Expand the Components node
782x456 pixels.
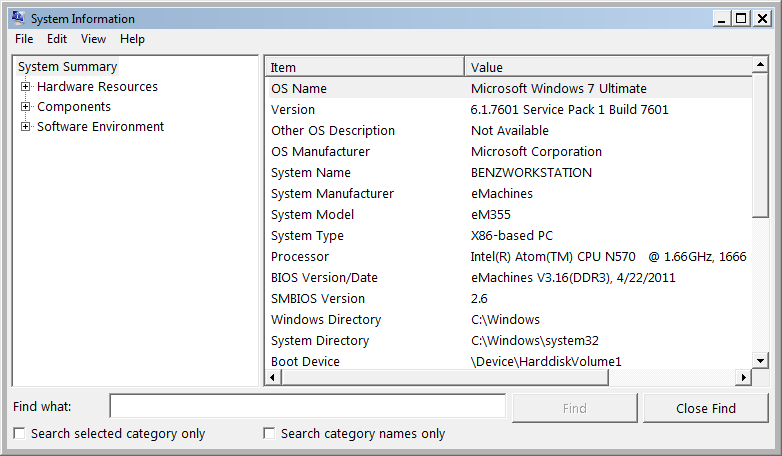click(25, 106)
